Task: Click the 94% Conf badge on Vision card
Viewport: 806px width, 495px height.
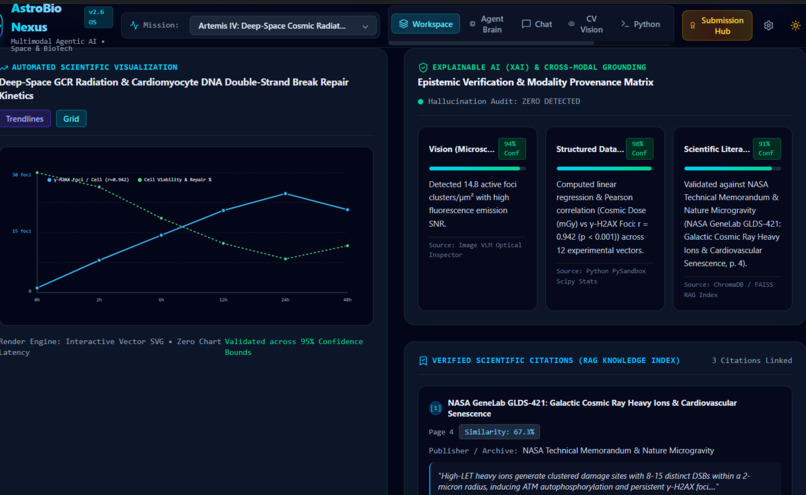Action: 511,149
